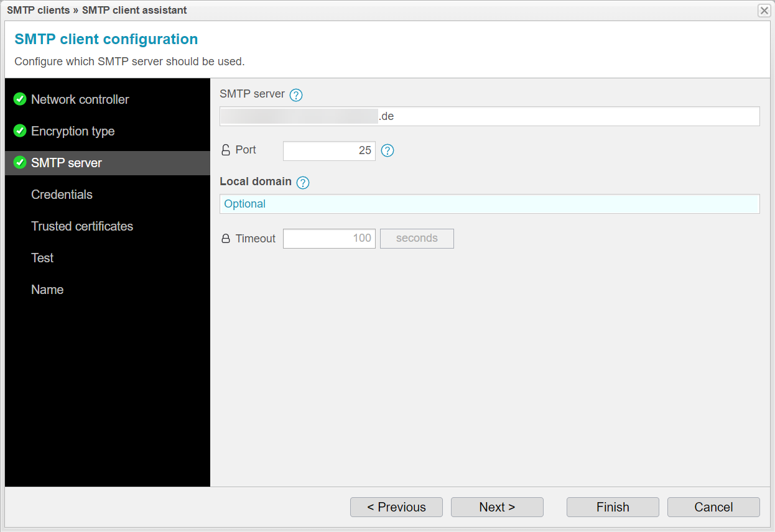Click the Next button
The width and height of the screenshot is (775, 532).
497,507
